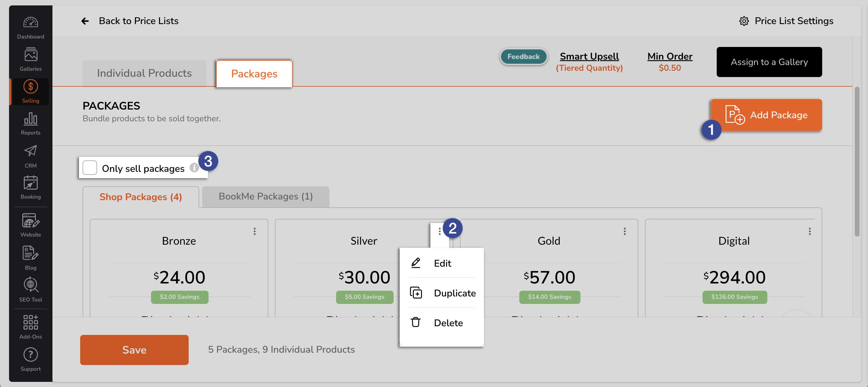
Task: Click Edit in Silver package menu
Action: (442, 263)
